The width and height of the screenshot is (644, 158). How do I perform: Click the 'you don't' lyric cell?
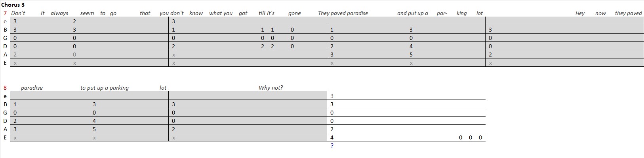171,13
